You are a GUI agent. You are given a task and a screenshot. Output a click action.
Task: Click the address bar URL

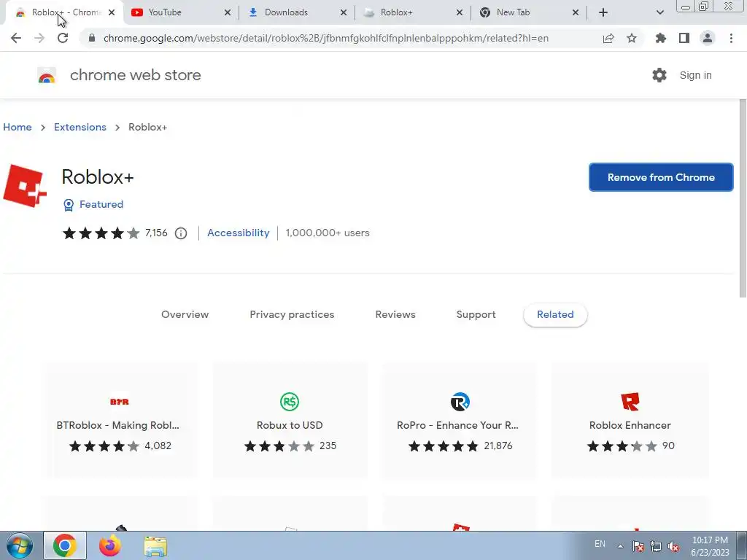point(326,38)
